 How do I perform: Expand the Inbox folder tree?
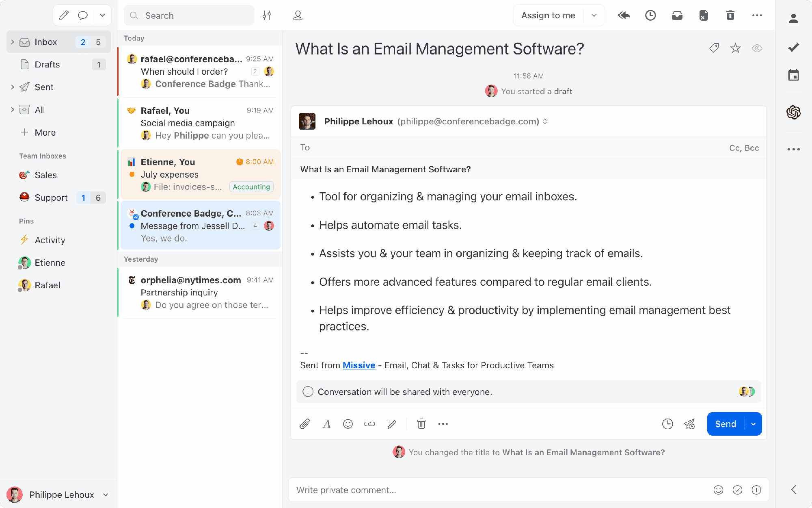(x=12, y=42)
